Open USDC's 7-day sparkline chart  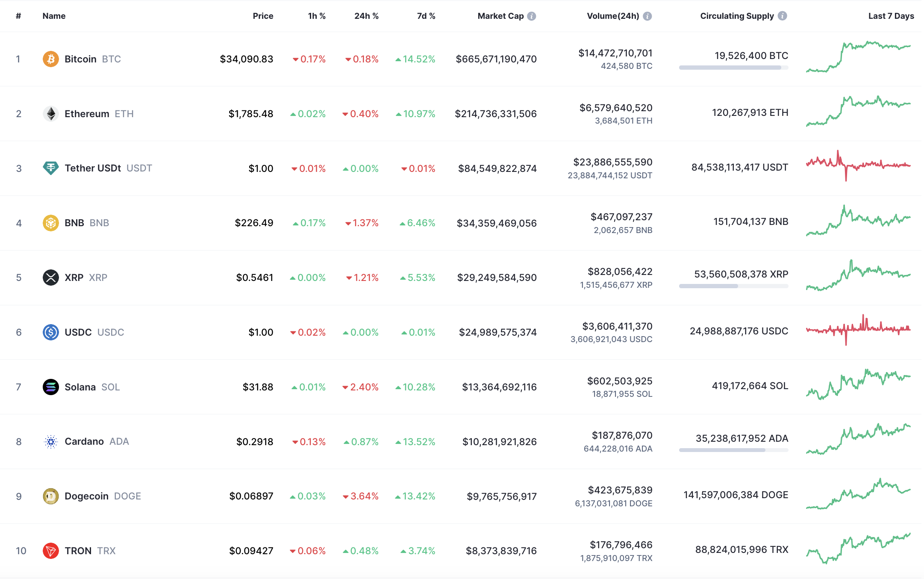[x=858, y=330]
